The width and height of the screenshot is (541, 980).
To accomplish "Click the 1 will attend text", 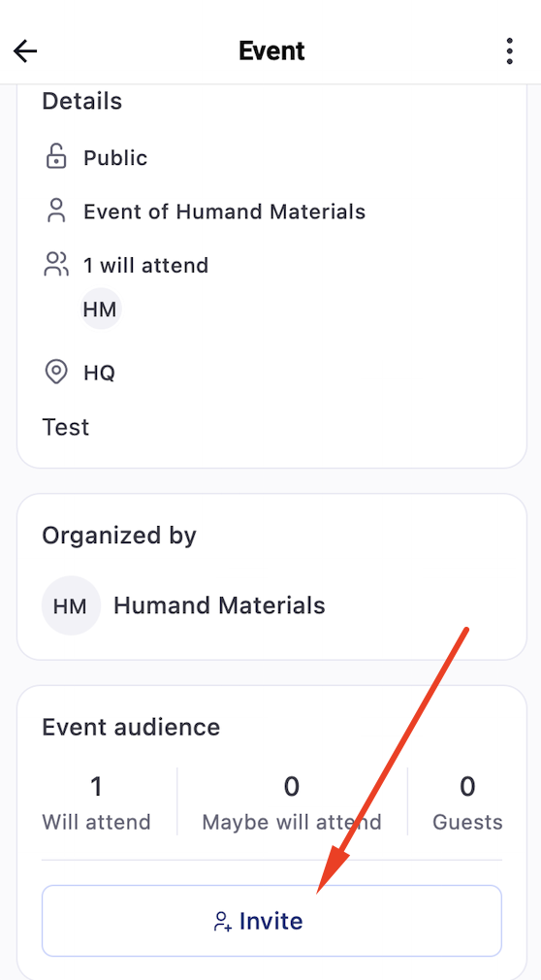I will [146, 266].
